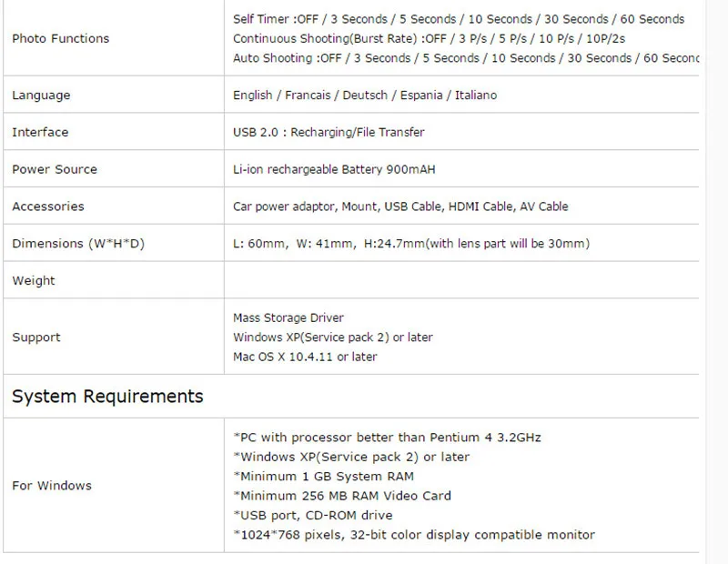Click the USB 2.0 Recharging/File Transfer text

pos(329,132)
